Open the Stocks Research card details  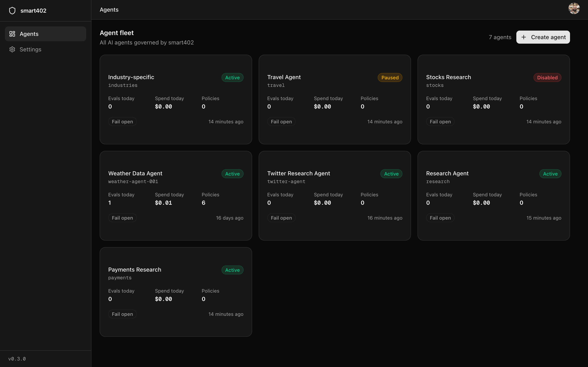point(493,99)
